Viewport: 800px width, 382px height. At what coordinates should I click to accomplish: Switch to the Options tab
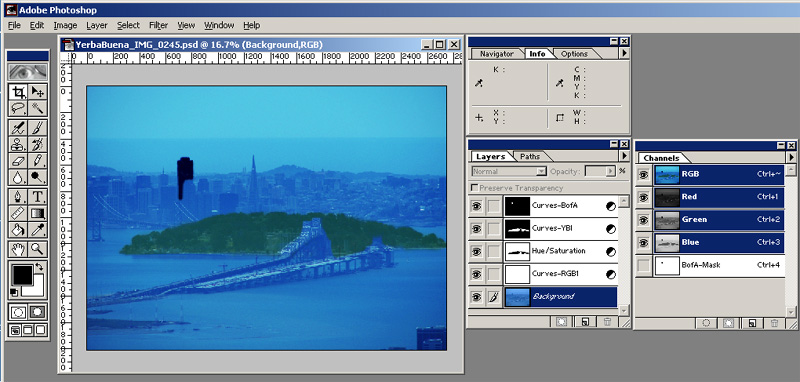point(574,54)
